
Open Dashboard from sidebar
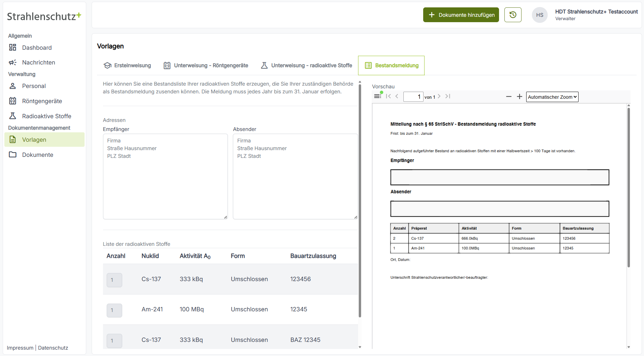tap(44, 48)
